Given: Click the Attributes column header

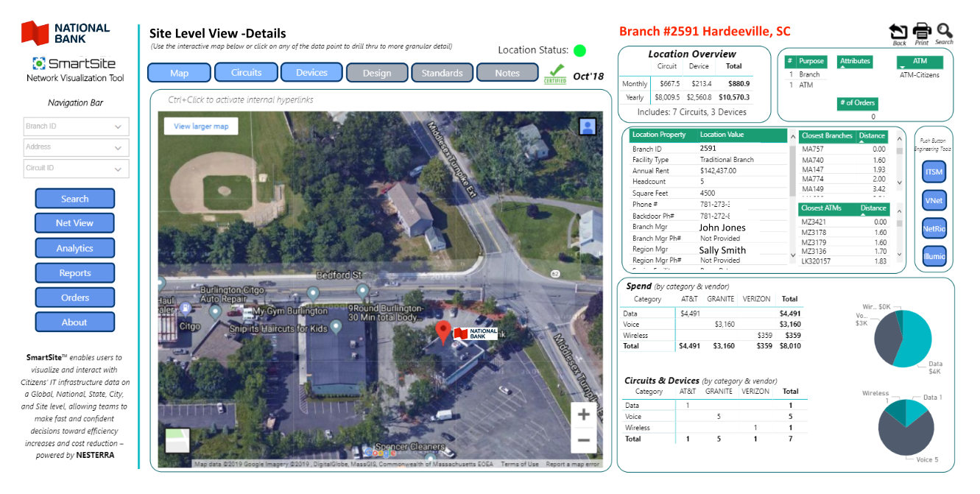Looking at the screenshot, I should click(x=855, y=62).
